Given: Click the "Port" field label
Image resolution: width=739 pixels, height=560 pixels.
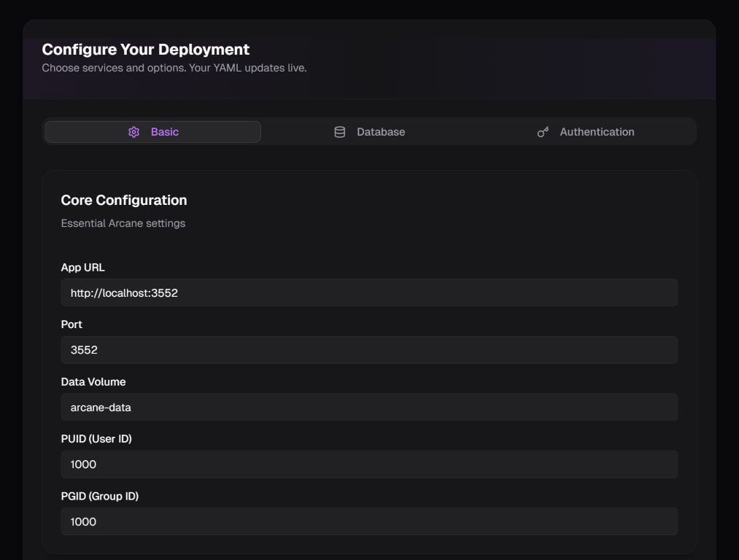Looking at the screenshot, I should click(x=71, y=324).
